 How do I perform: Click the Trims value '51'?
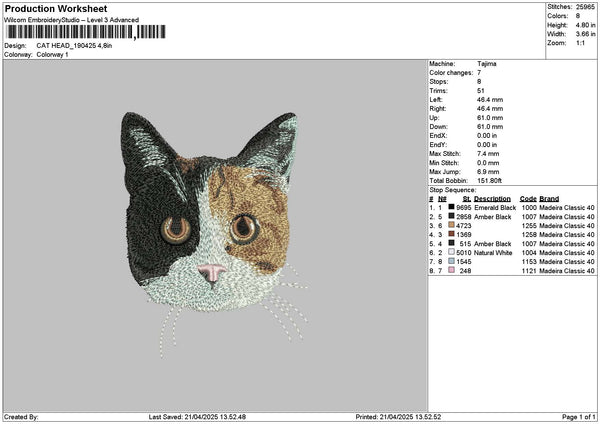pyautogui.click(x=481, y=91)
